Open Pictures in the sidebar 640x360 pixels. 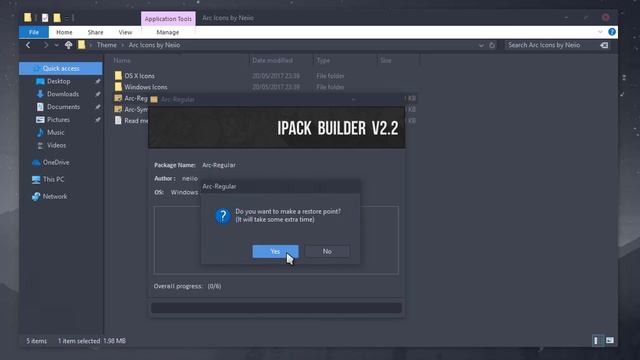click(58, 120)
